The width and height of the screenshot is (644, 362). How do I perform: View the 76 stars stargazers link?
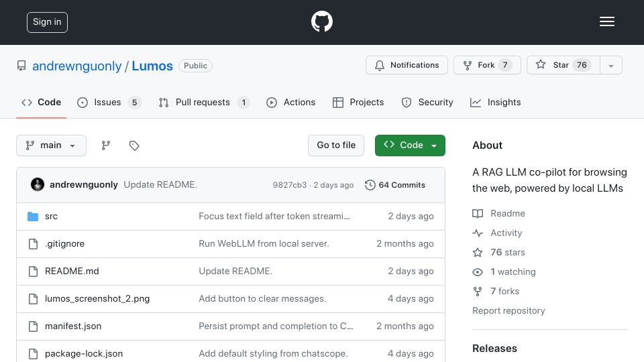tap(499, 253)
